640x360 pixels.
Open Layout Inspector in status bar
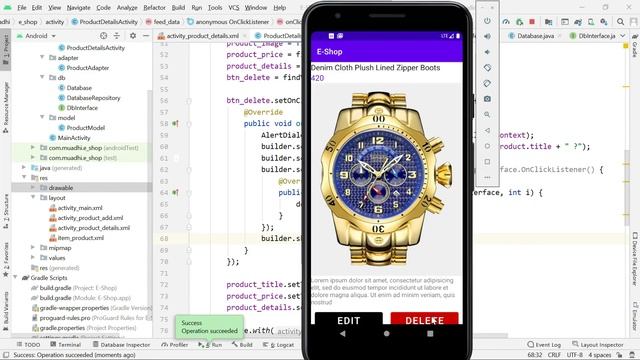click(598, 345)
